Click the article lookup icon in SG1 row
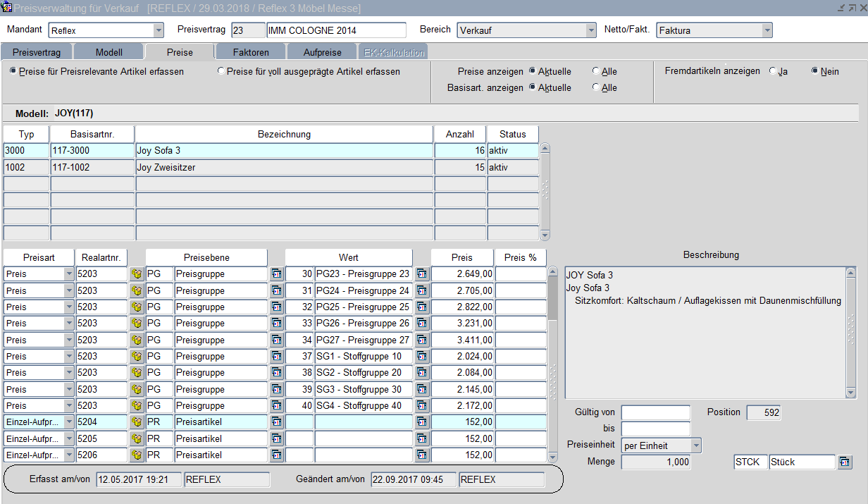This screenshot has height=504, width=868. pyautogui.click(x=137, y=357)
